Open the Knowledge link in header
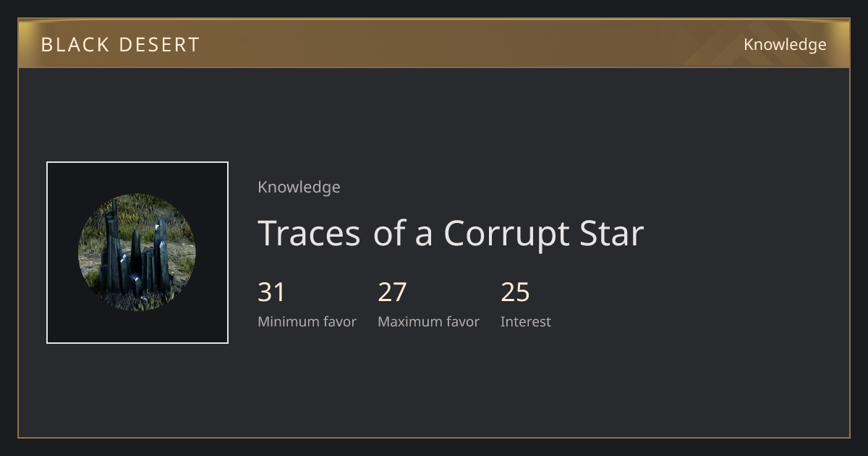 click(x=785, y=45)
